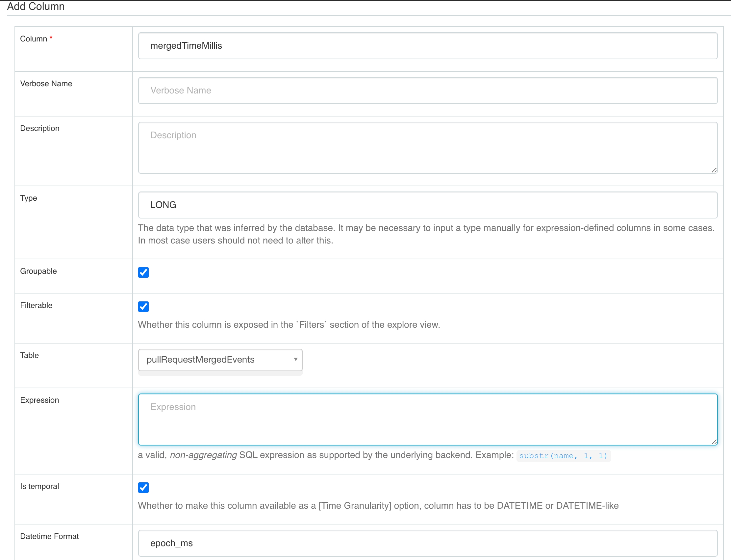Click the Column name input field

(x=427, y=46)
